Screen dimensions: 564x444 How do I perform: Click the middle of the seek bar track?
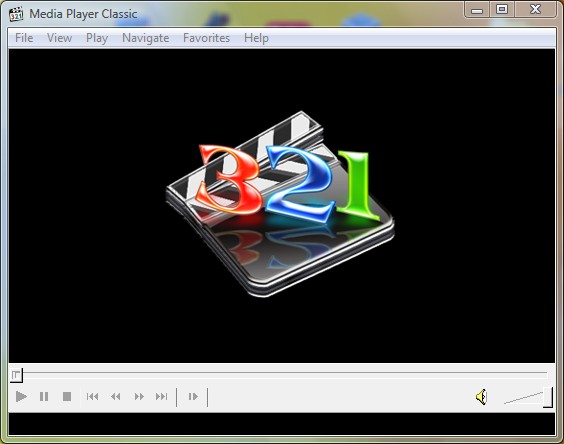[282, 375]
